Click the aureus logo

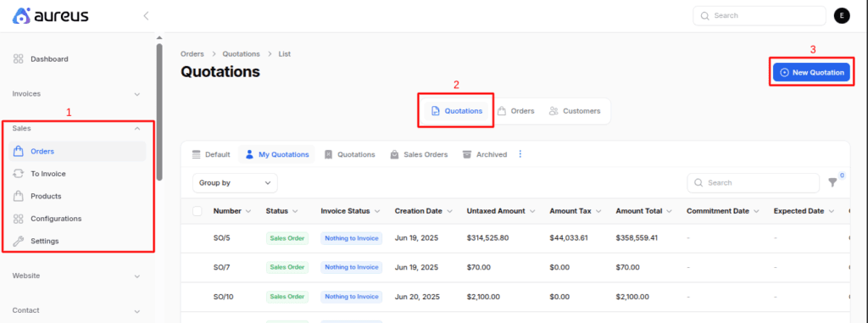(51, 15)
